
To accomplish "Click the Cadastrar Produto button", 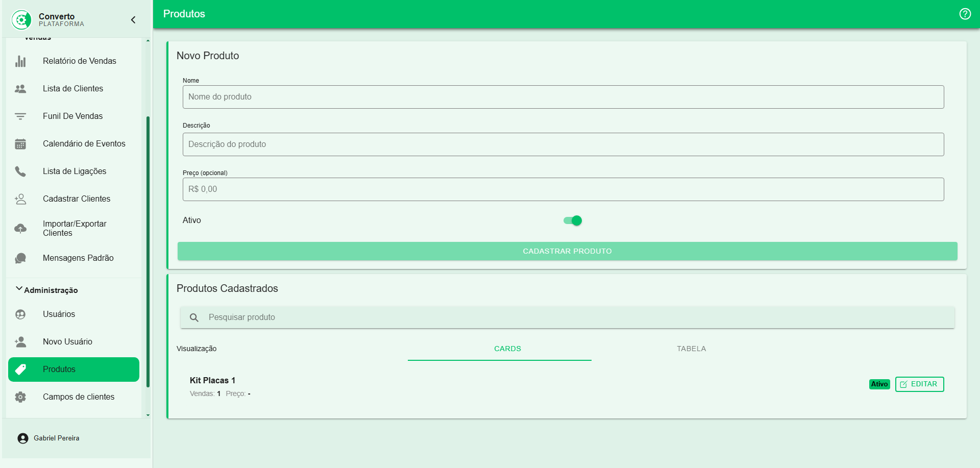I will click(x=567, y=251).
